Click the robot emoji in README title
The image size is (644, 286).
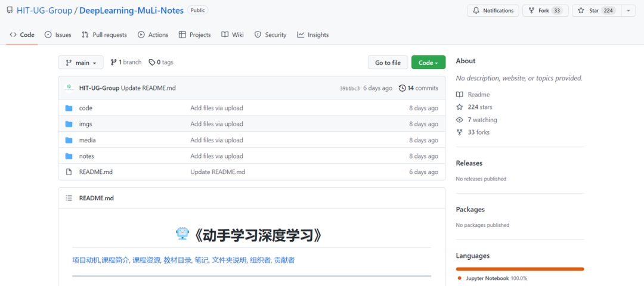[x=182, y=234]
